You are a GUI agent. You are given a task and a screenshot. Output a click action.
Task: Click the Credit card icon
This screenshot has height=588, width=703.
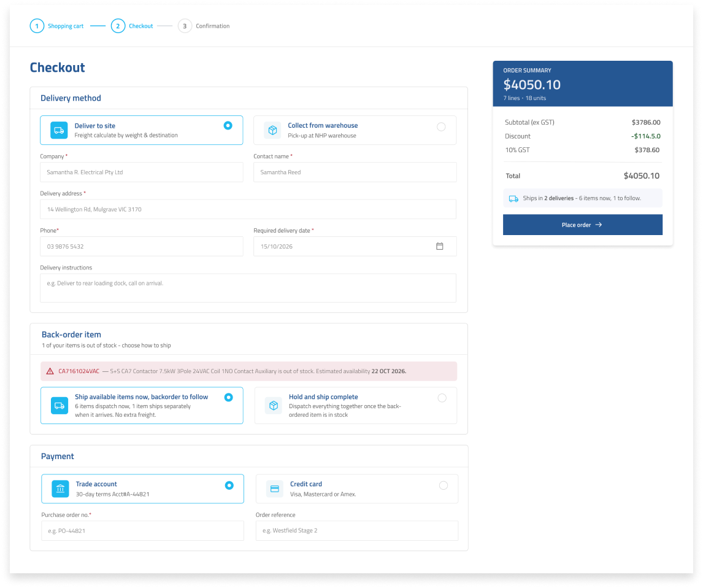(275, 489)
